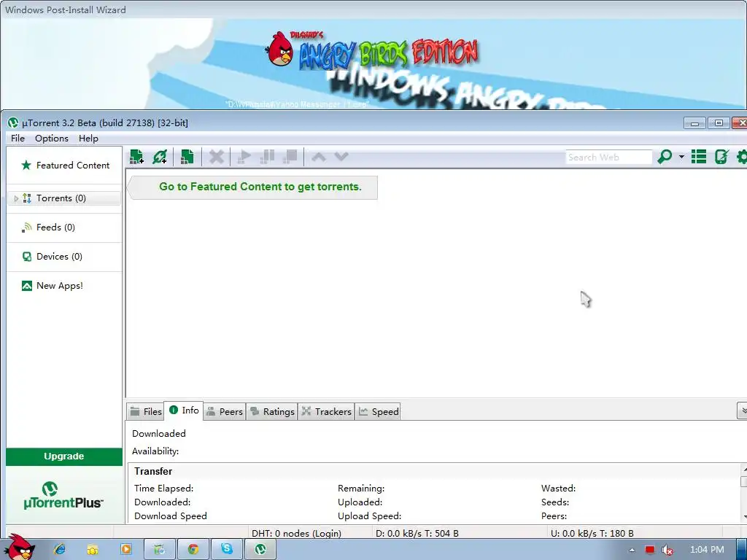Click the Add Torrent toolbar icon
This screenshot has height=560, width=747.
click(x=136, y=157)
